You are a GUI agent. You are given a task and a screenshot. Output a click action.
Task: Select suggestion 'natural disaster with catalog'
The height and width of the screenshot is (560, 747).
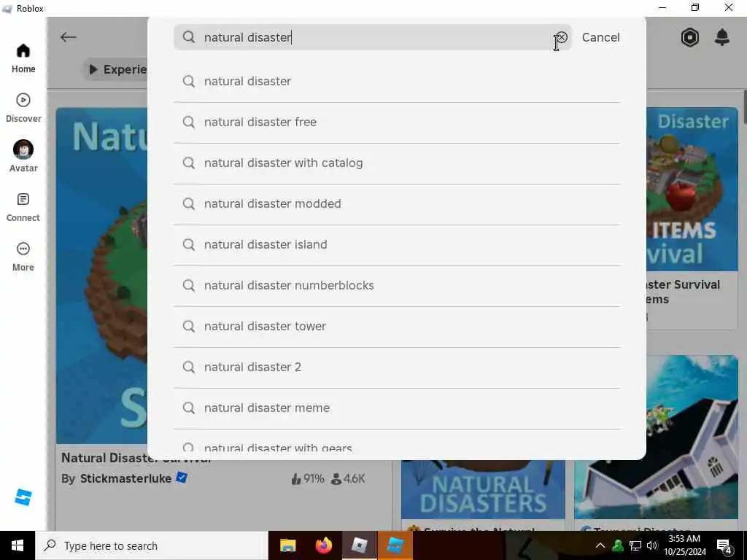(396, 163)
